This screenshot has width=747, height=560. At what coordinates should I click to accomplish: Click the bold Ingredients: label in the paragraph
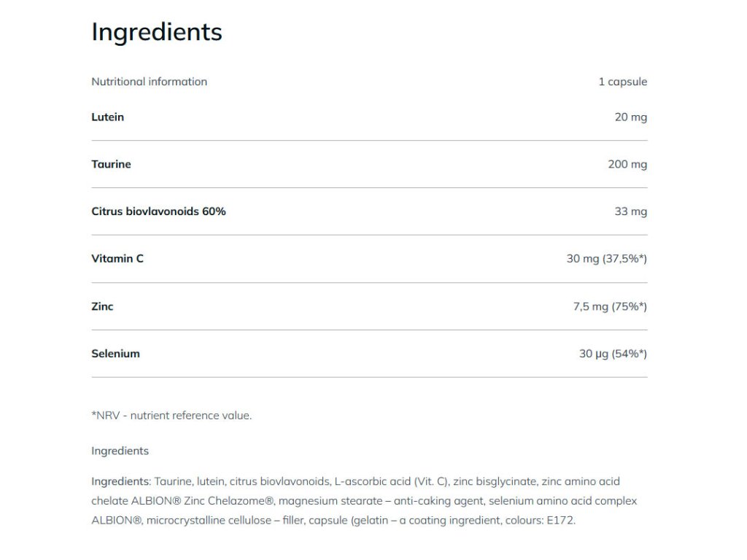tap(120, 481)
